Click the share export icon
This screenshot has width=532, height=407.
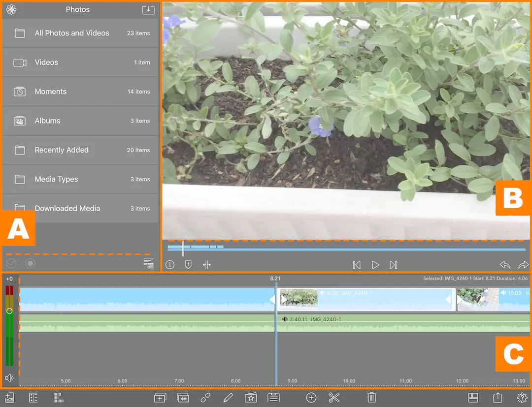coord(498,398)
